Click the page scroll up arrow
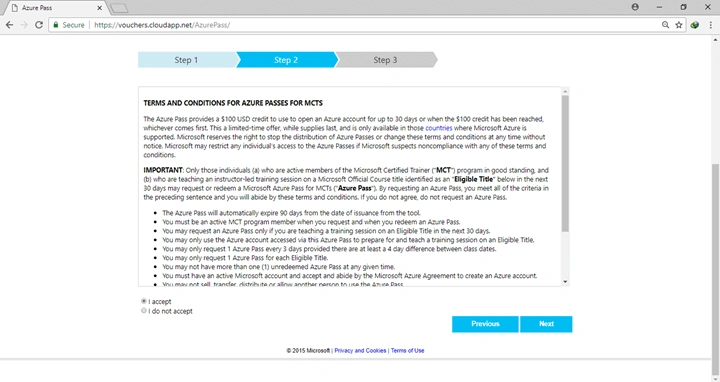Screen dimensions: 720x382 (715, 40)
